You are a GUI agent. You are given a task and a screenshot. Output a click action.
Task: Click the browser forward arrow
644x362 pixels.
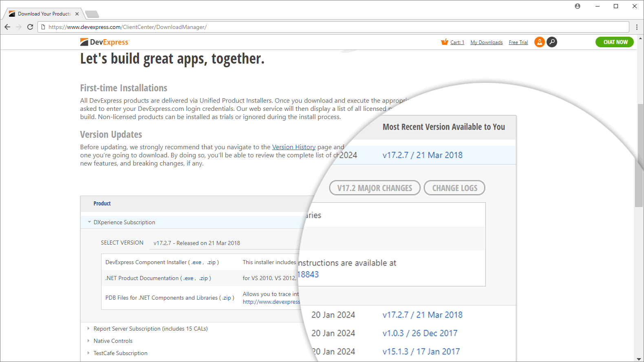(x=19, y=27)
